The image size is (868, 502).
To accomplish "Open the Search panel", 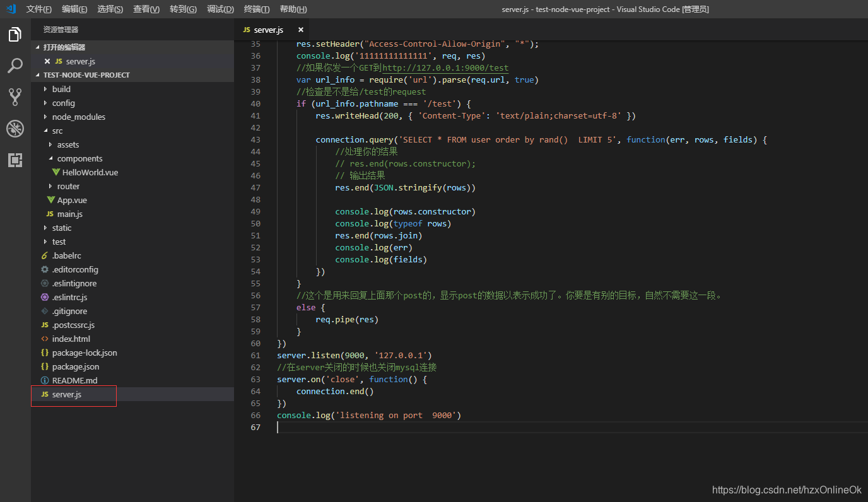I will (x=15, y=66).
